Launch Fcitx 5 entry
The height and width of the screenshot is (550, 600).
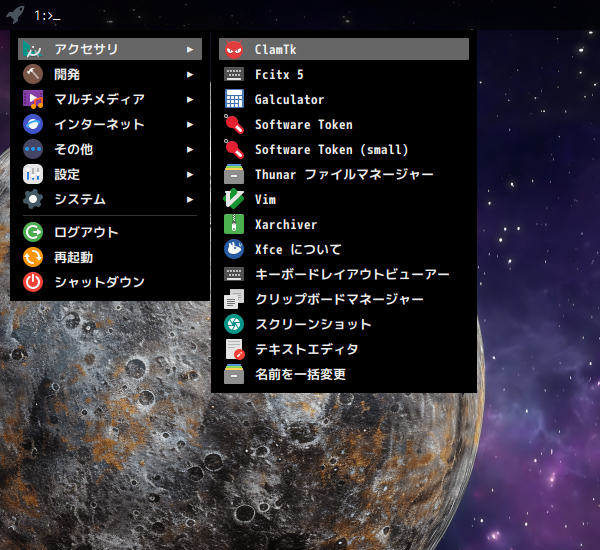(x=344, y=74)
